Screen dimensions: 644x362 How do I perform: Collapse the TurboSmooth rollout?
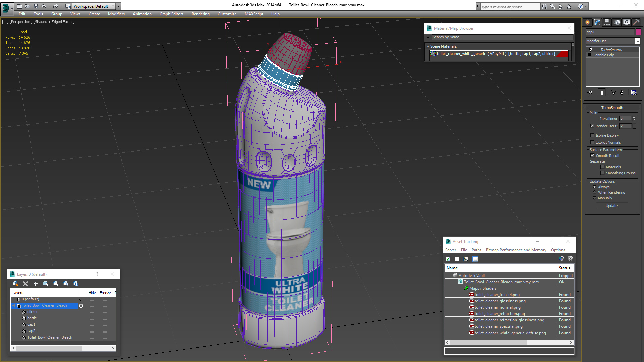point(588,108)
